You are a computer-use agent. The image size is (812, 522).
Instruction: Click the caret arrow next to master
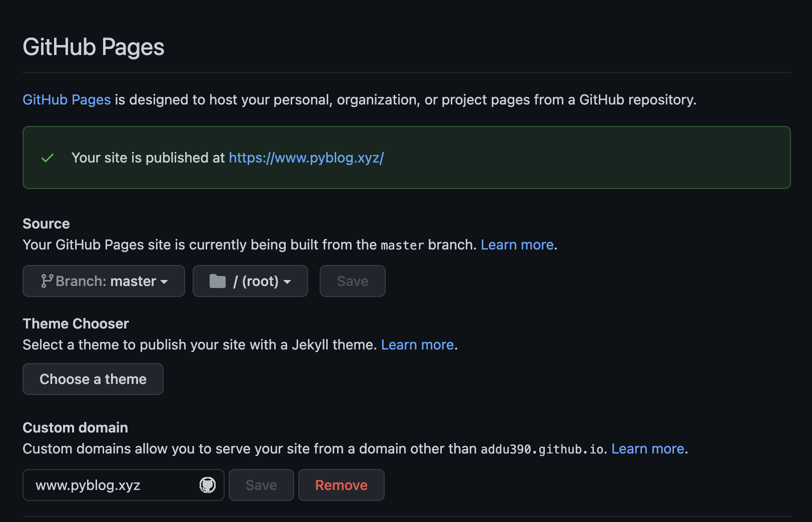pyautogui.click(x=164, y=282)
